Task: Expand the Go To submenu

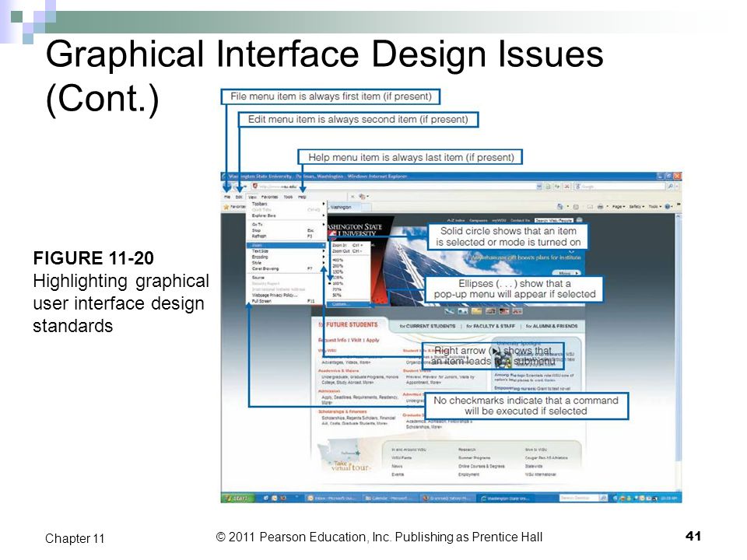Action: tap(286, 224)
